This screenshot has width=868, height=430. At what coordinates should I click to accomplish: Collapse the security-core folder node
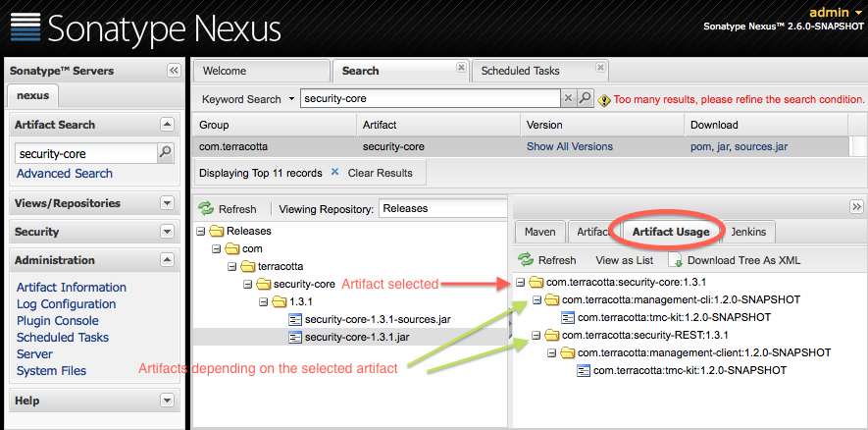(247, 285)
